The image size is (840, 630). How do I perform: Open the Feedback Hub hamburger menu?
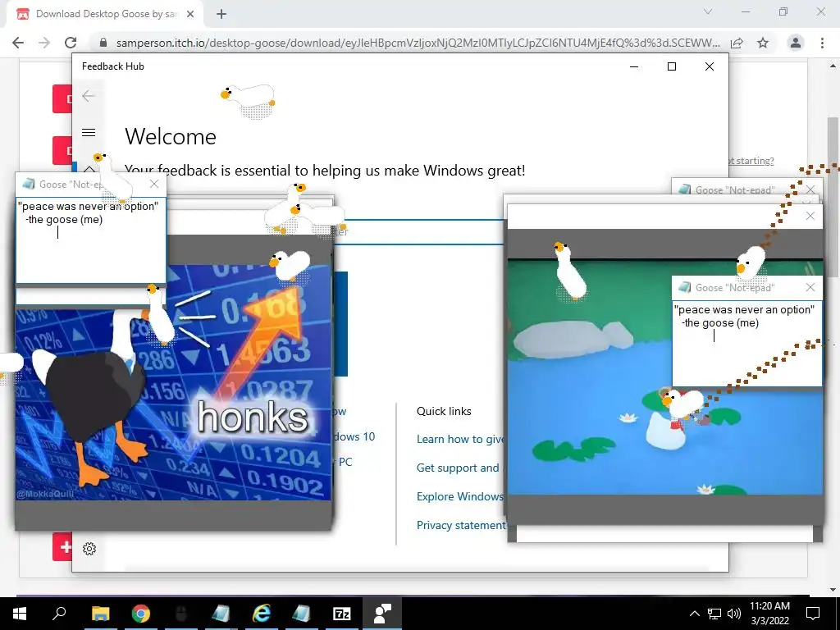(x=89, y=132)
